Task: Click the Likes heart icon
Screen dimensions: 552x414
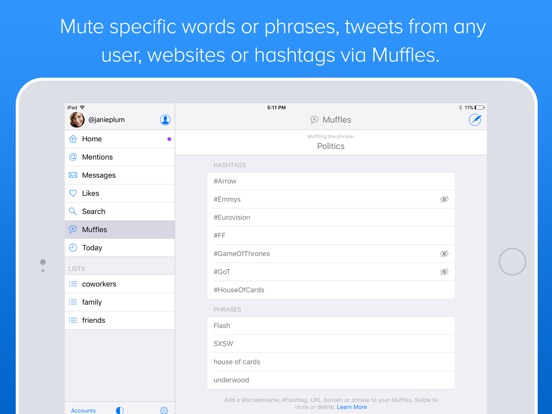Action: tap(73, 193)
